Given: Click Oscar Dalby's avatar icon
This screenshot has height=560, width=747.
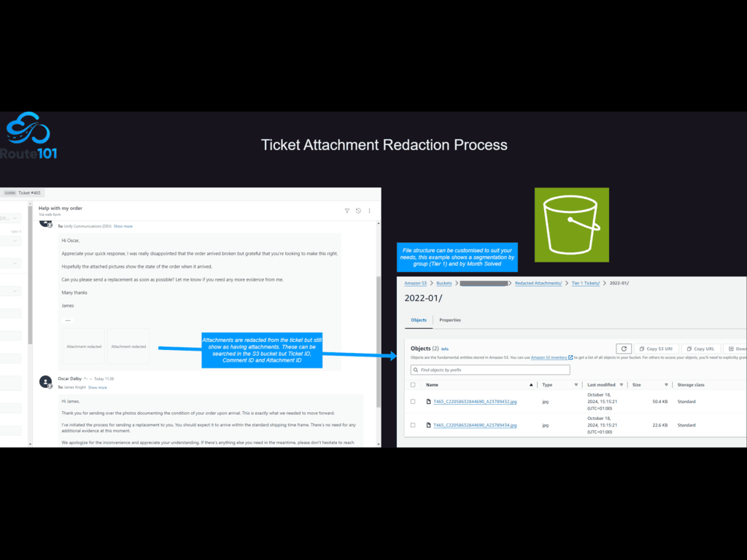Looking at the screenshot, I should 45,381.
